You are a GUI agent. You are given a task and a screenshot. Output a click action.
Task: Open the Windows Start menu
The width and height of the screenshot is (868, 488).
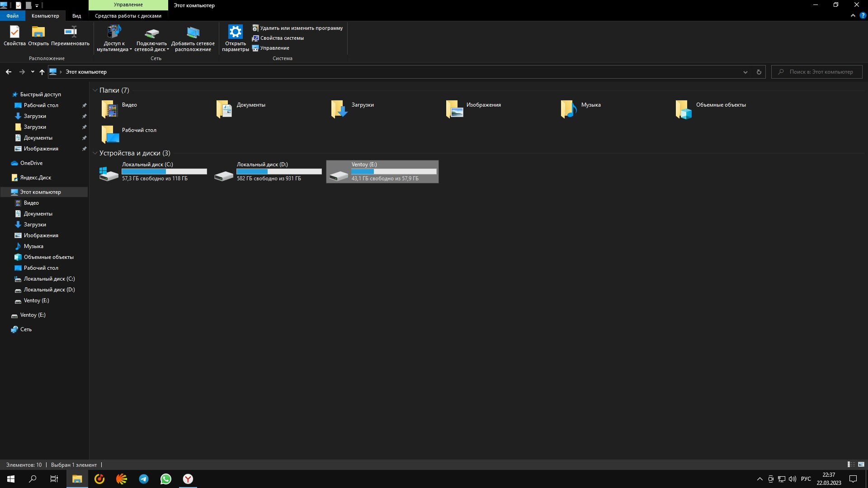coord(11,479)
